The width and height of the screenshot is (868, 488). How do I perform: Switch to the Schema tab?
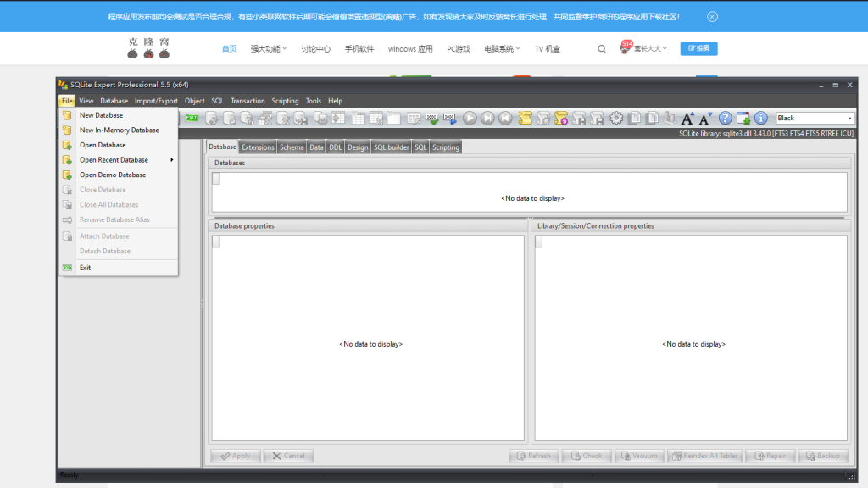[292, 147]
